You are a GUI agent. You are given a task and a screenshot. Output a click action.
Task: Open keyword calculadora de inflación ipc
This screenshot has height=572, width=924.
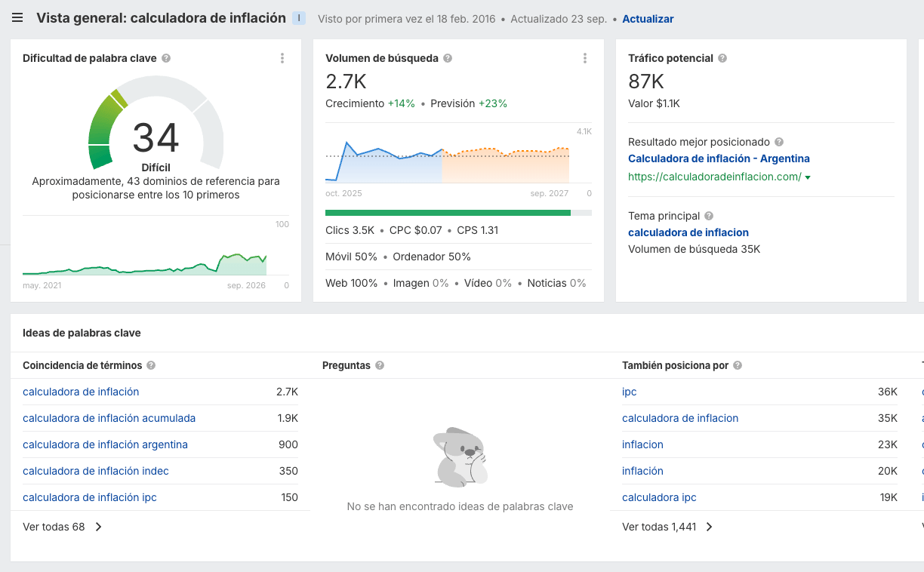pyautogui.click(x=90, y=497)
